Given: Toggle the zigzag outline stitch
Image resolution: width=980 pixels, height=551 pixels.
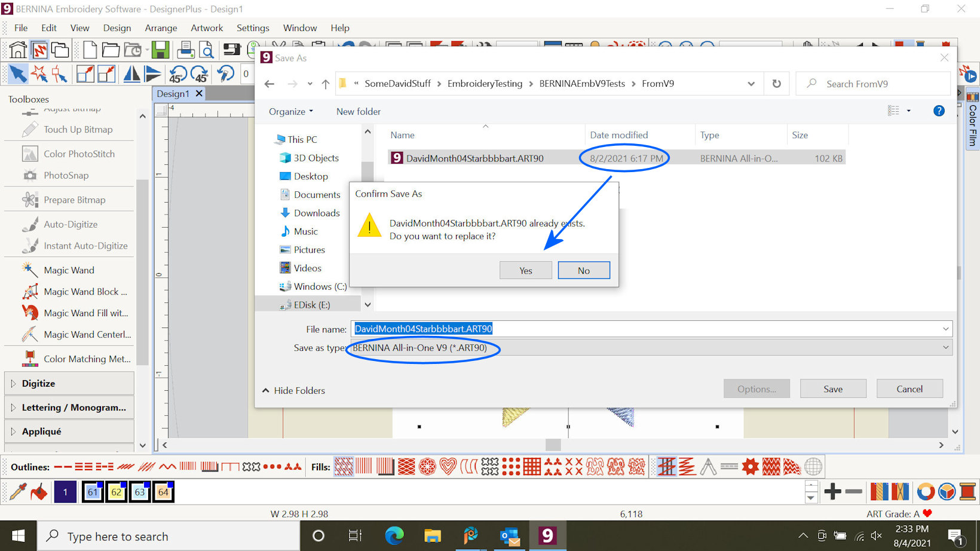Looking at the screenshot, I should (168, 467).
